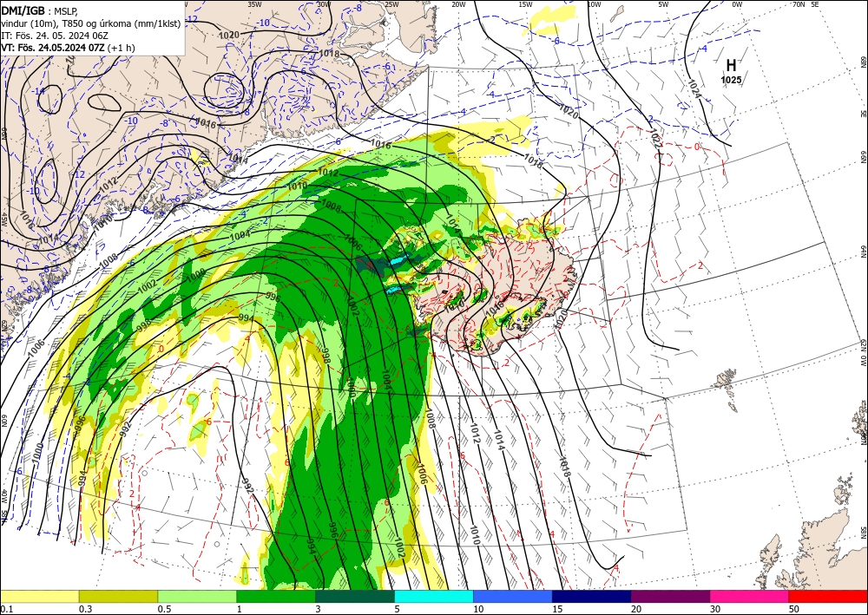Click the '1024' isobar label near the H
The width and height of the screenshot is (868, 615).
tap(695, 89)
